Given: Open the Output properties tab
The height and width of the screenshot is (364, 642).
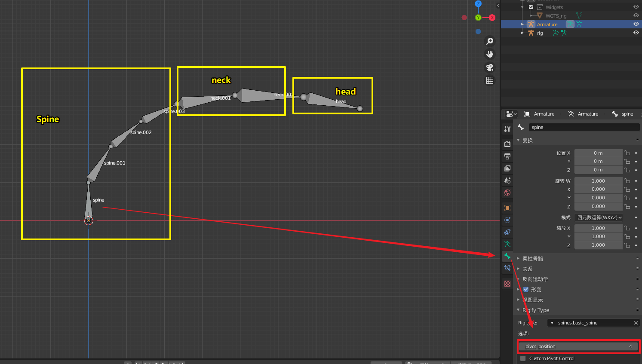Looking at the screenshot, I should (x=507, y=156).
